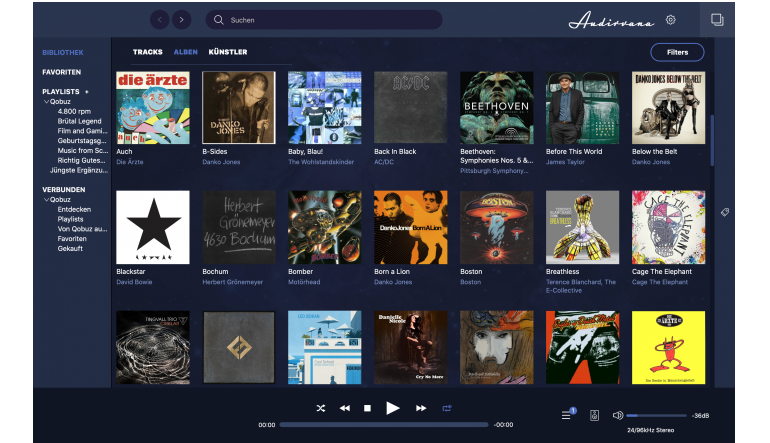
Task: Open the Auch album cover
Action: click(x=153, y=108)
